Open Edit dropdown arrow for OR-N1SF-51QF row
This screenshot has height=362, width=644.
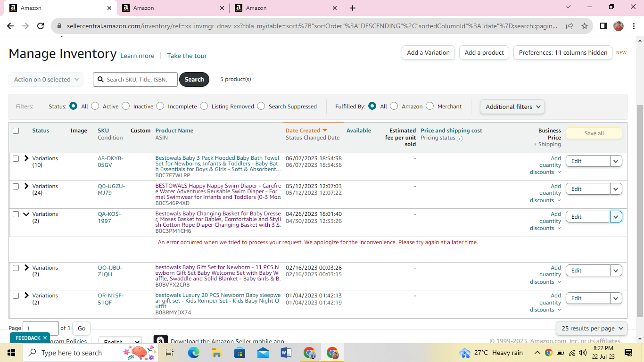click(616, 298)
